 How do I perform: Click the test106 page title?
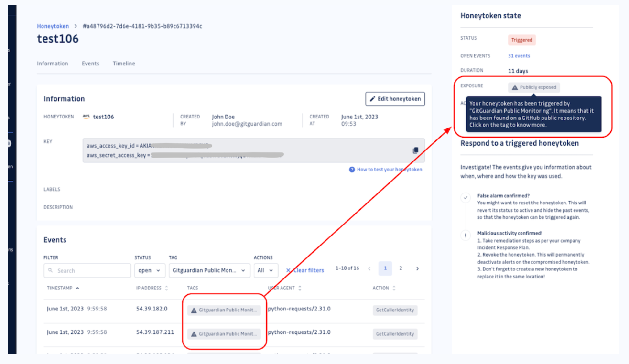tap(58, 39)
